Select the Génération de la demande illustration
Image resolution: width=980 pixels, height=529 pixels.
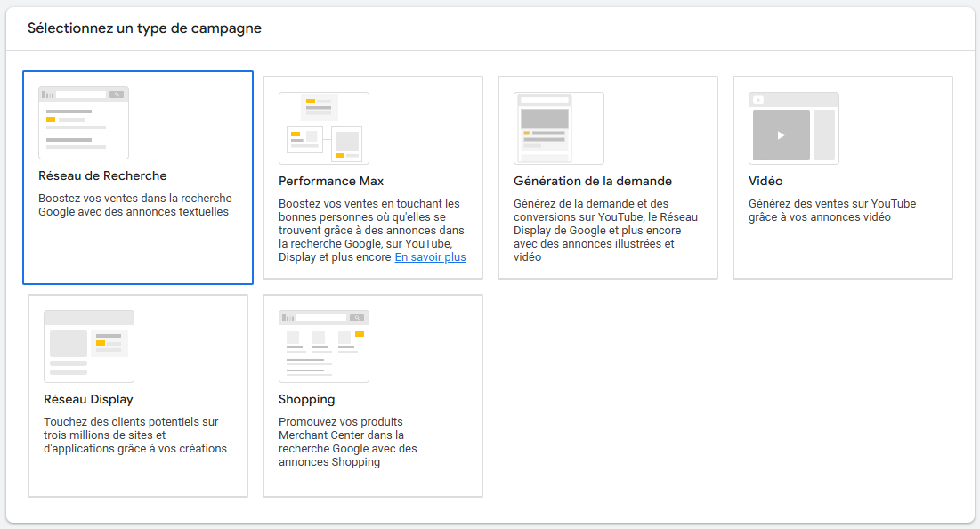(559, 128)
